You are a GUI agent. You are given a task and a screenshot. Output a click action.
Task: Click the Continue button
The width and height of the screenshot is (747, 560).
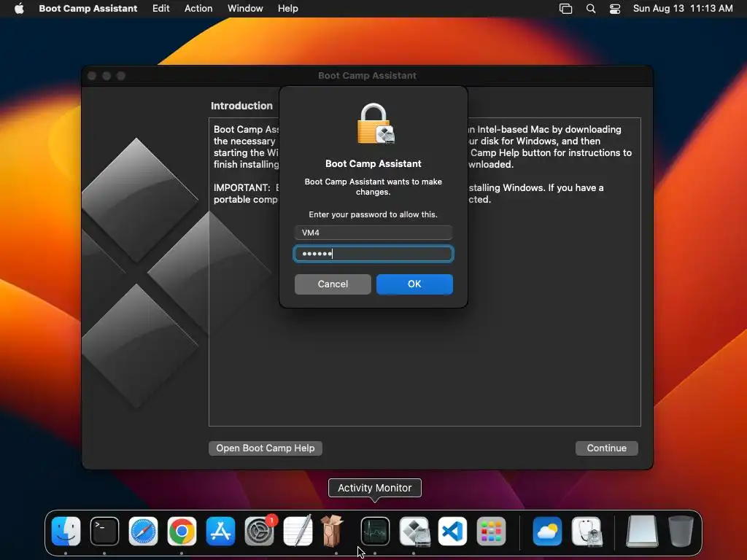[x=606, y=448]
